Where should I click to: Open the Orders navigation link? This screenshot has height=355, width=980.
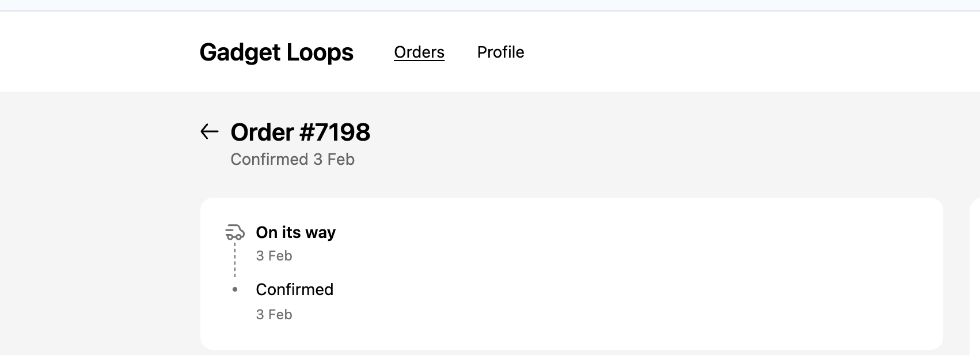(x=419, y=52)
